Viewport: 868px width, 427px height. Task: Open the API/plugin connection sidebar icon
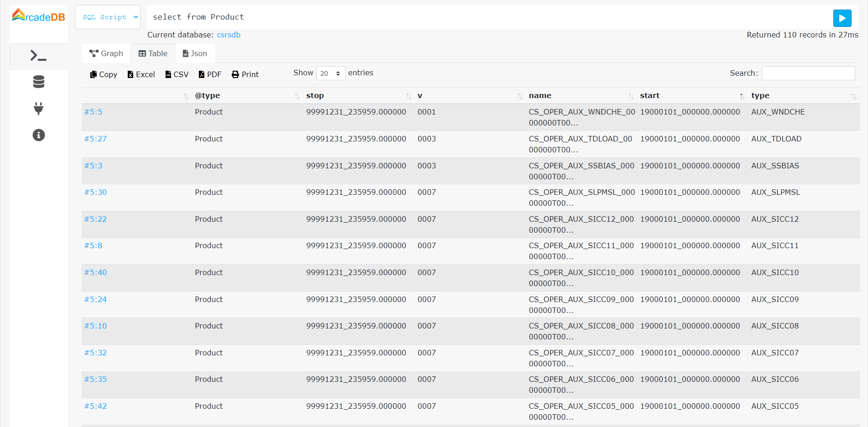tap(38, 109)
